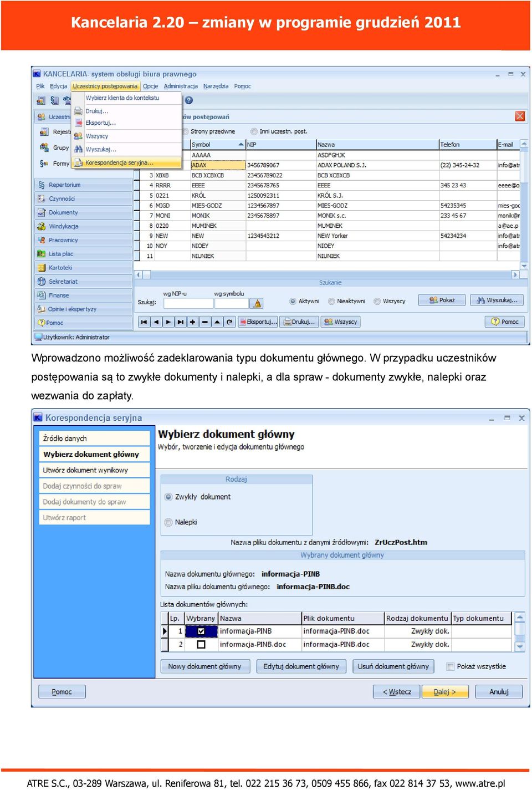Open Pomoc section in the sidebar
Image resolution: width=532 pixels, height=790 pixels.
[84, 323]
